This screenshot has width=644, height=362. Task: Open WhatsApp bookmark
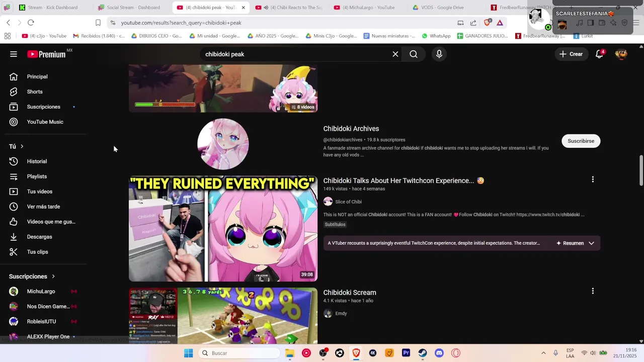click(436, 36)
